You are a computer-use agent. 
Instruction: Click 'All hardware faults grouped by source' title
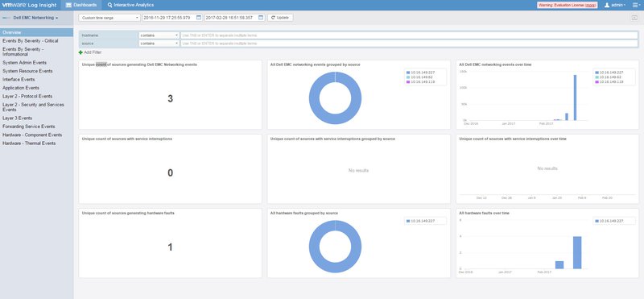click(304, 213)
